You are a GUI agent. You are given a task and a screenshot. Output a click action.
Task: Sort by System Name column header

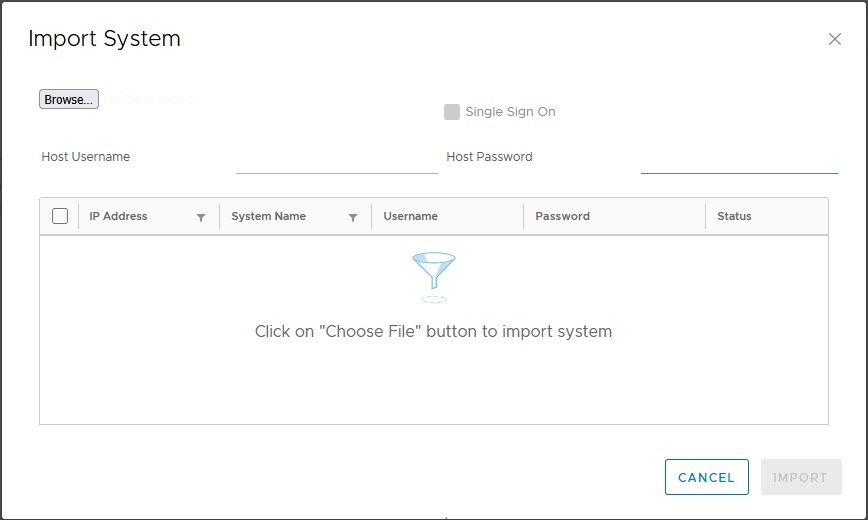point(268,216)
